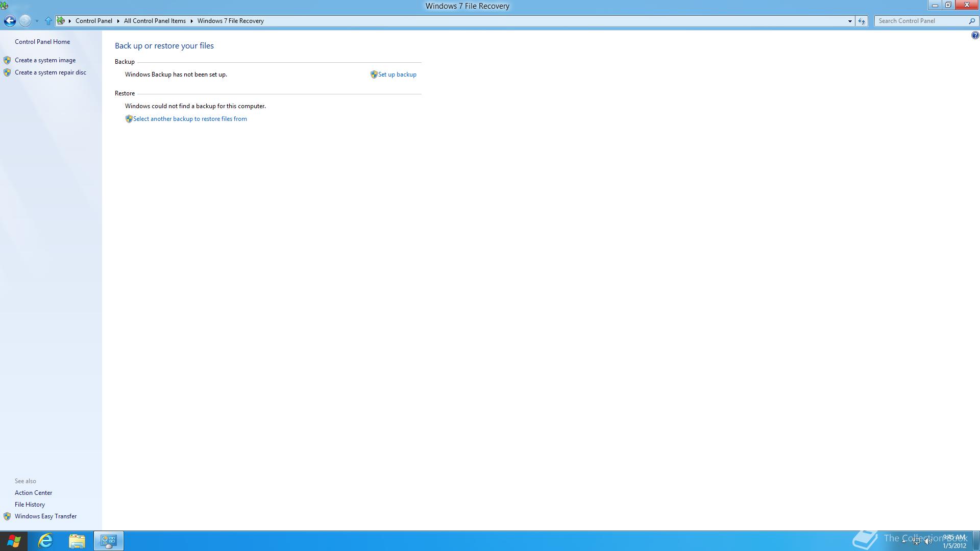Expand arrow after All Control Panel Items
Image resolution: width=980 pixels, height=551 pixels.
(x=192, y=21)
